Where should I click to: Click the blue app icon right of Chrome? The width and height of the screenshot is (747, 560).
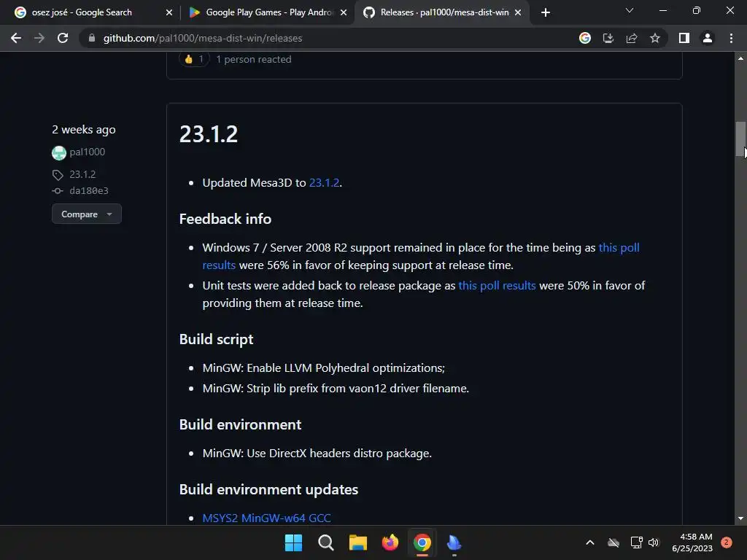coord(454,542)
